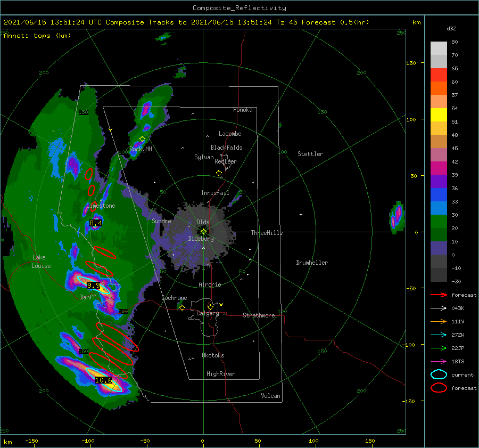The width and height of the screenshot is (479, 448).
Task: Click the storm top label 8.4
Action: (x=96, y=223)
